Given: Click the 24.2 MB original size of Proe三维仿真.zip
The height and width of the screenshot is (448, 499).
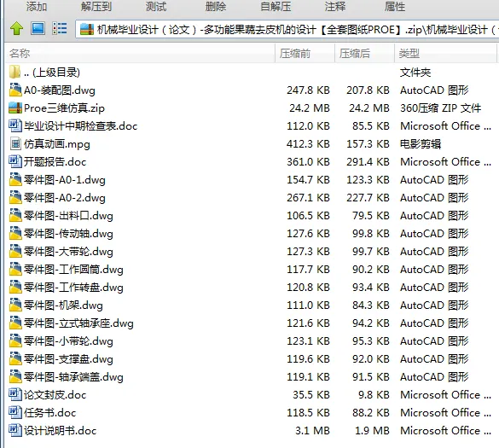Looking at the screenshot, I should [310, 108].
